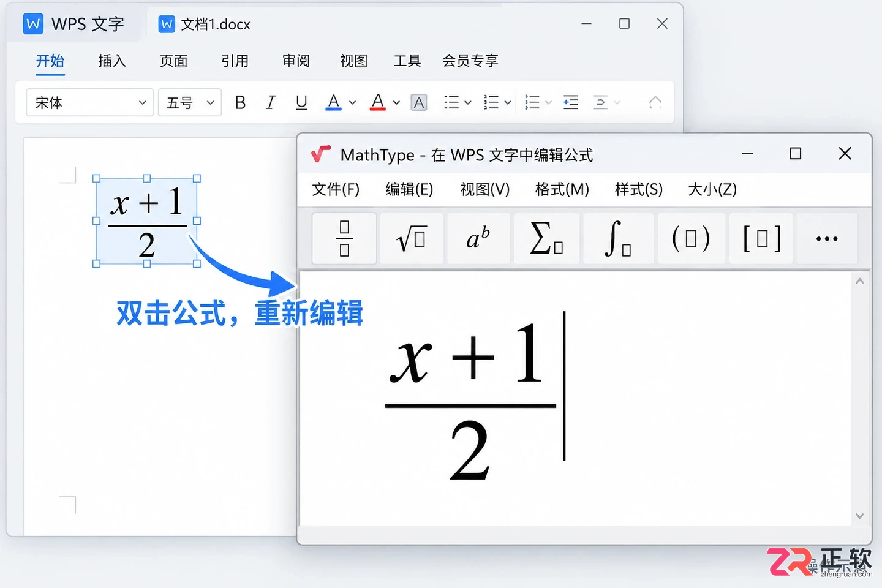Viewport: 882px width, 588px height.
Task: Click the MathType scrollbar down arrow
Action: tap(859, 516)
